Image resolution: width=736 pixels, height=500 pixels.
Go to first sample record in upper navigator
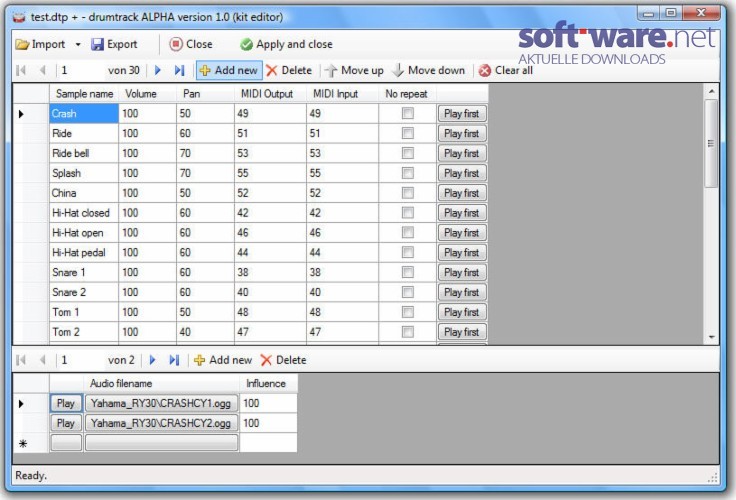(21, 70)
